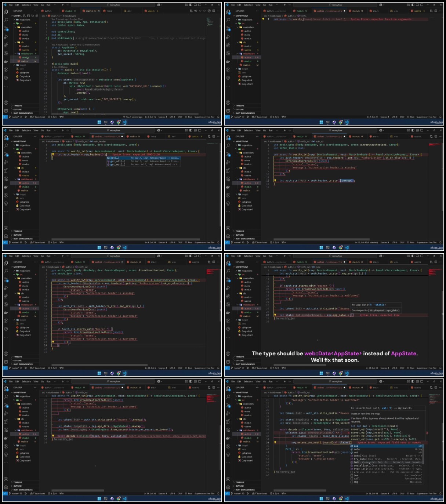The height and width of the screenshot is (504, 446).
Task: Toggle primary side bar in struct AppState window
Action: (x=191, y=5)
